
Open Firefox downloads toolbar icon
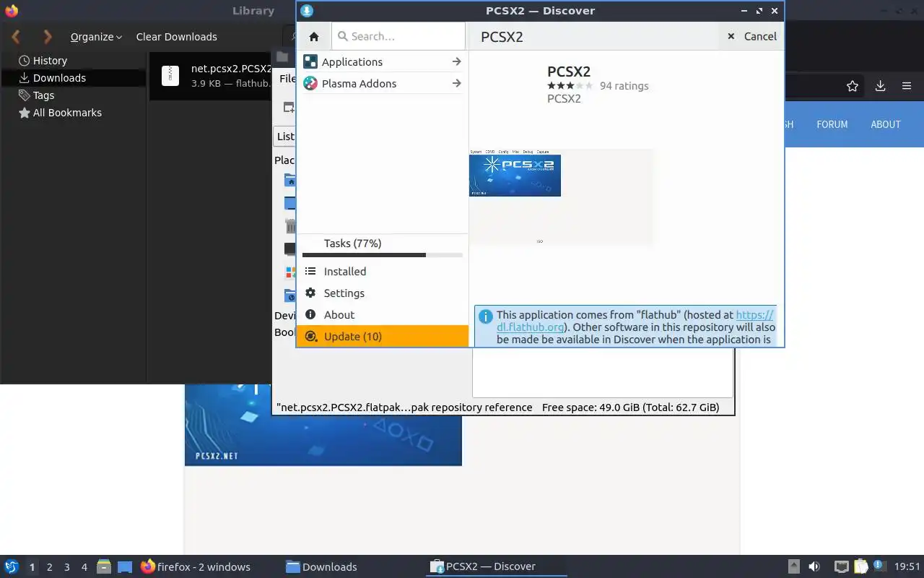pos(880,86)
